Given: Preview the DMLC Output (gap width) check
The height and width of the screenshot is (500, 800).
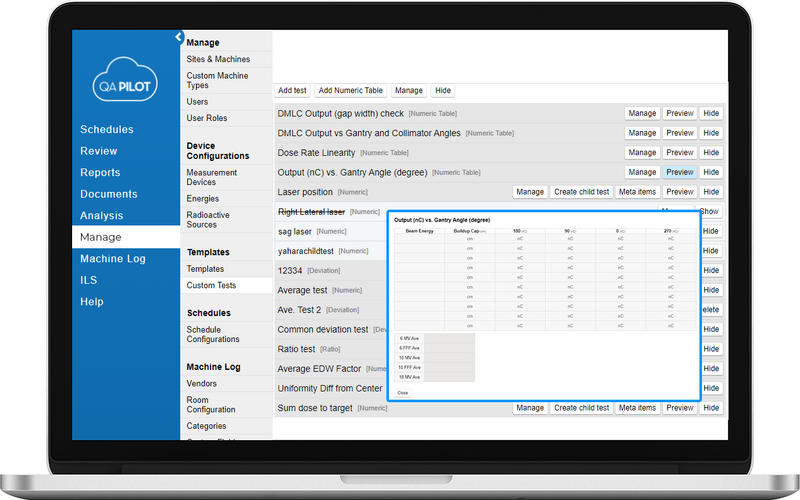Looking at the screenshot, I should pos(679,113).
